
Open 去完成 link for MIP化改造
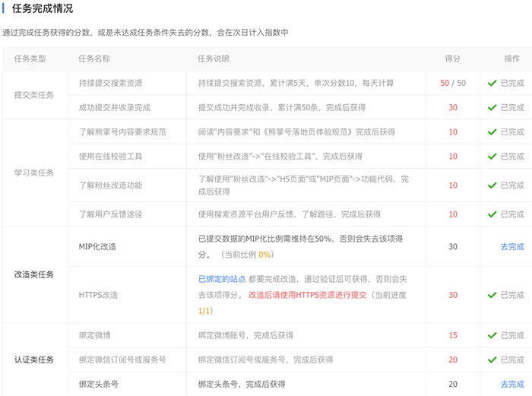pyautogui.click(x=511, y=247)
